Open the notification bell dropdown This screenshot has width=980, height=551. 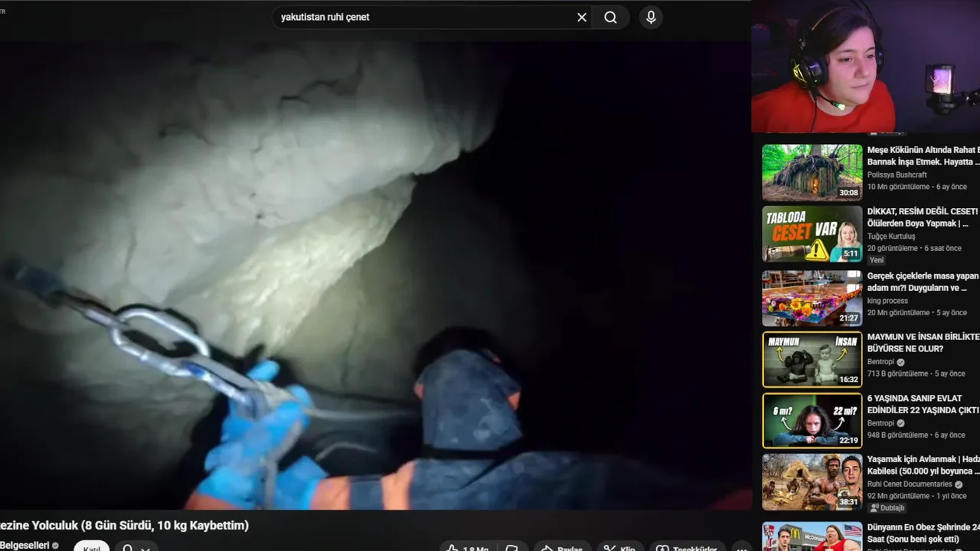137,546
